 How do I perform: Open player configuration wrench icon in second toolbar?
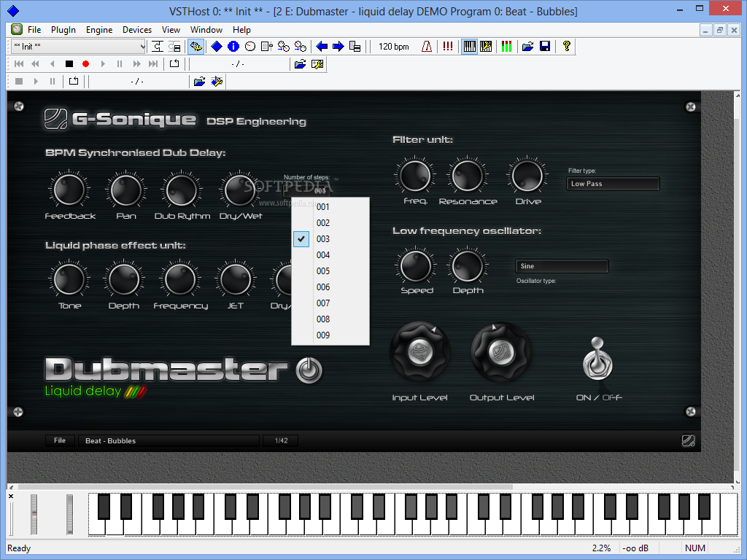(x=317, y=64)
